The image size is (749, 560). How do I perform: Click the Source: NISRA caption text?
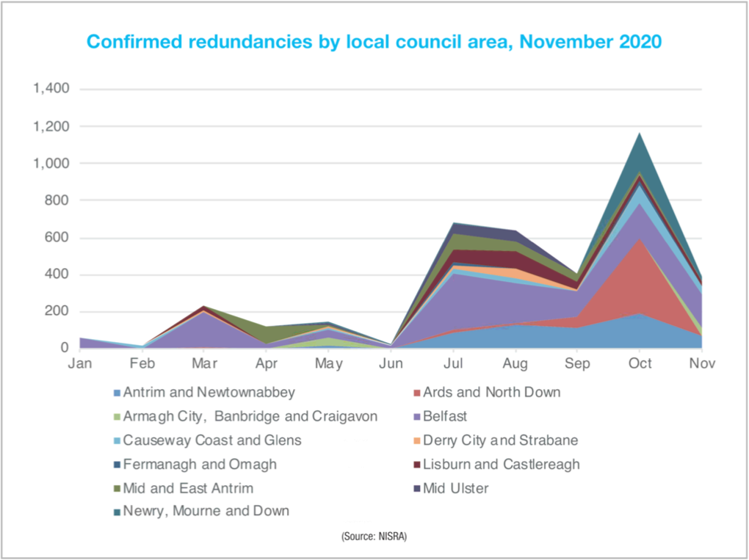374,537
